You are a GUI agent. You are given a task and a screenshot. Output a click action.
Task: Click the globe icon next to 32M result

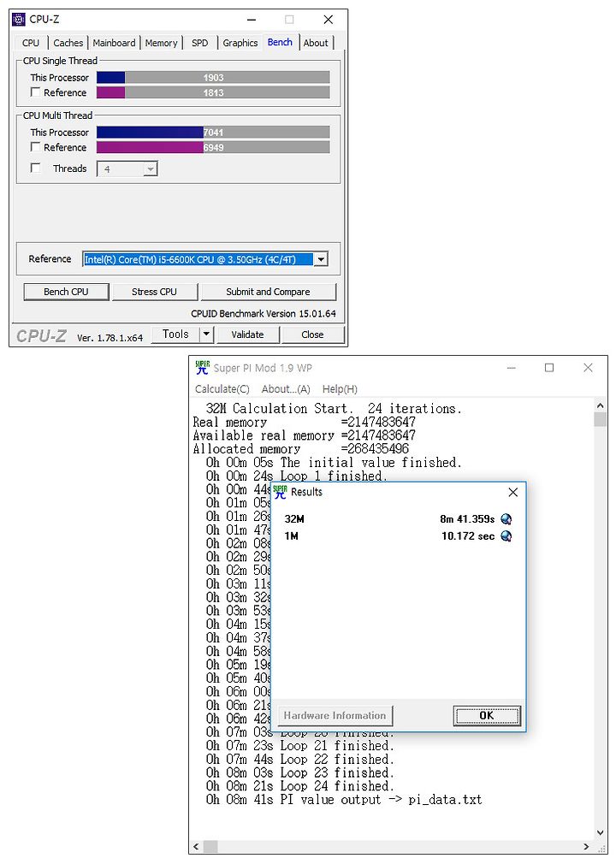pyautogui.click(x=506, y=519)
